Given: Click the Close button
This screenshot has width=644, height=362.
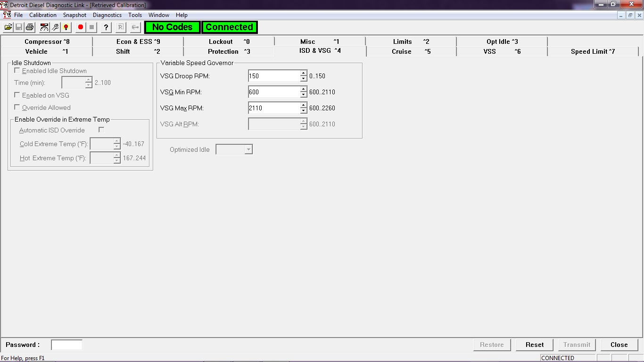Looking at the screenshot, I should click(x=619, y=345).
